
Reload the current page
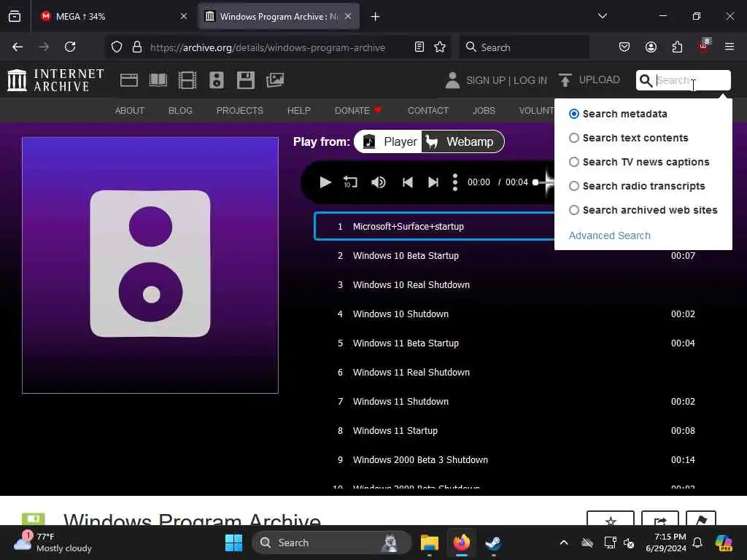[x=70, y=47]
